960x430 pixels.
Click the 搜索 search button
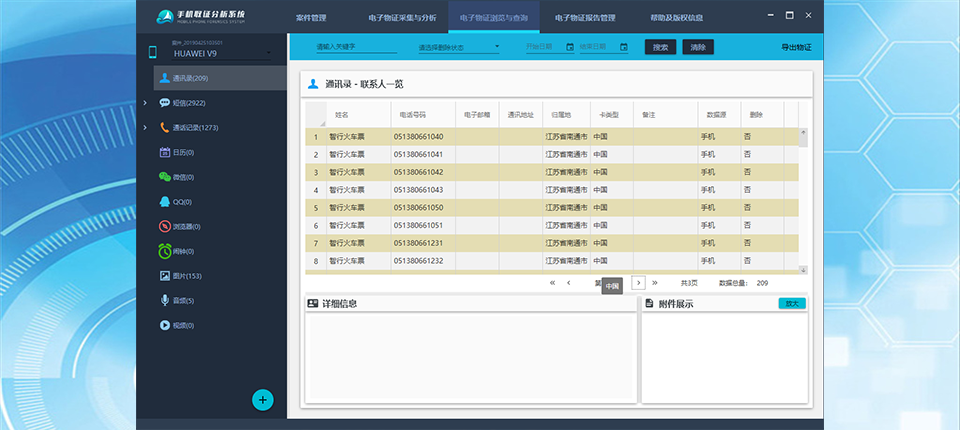click(x=661, y=47)
